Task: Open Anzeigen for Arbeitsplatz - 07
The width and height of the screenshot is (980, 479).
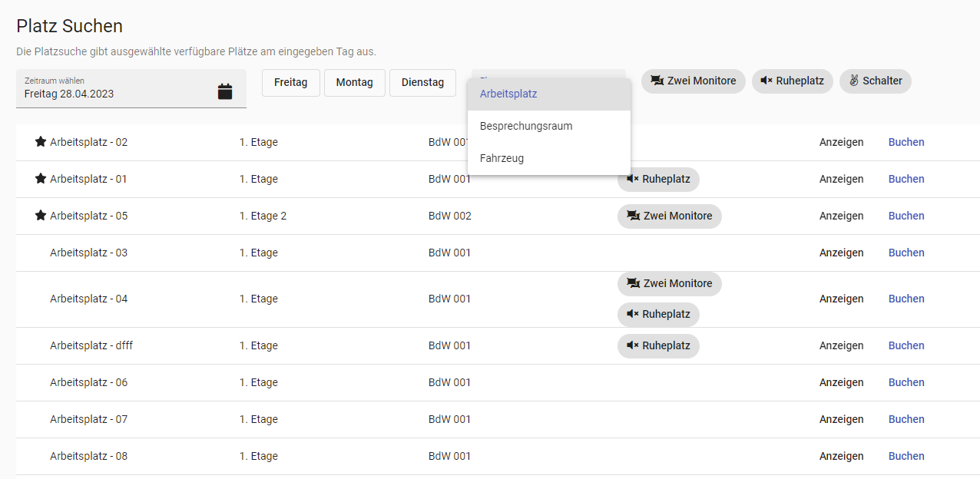Action: point(841,419)
